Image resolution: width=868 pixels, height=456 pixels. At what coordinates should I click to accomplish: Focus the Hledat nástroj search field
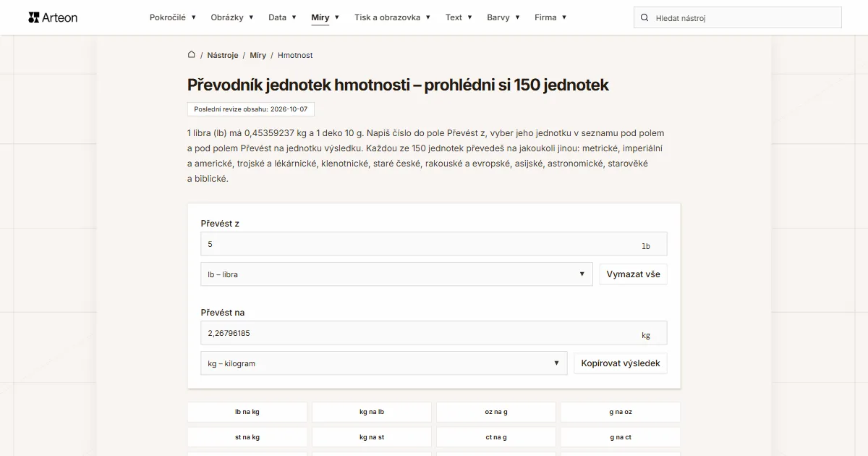point(738,17)
